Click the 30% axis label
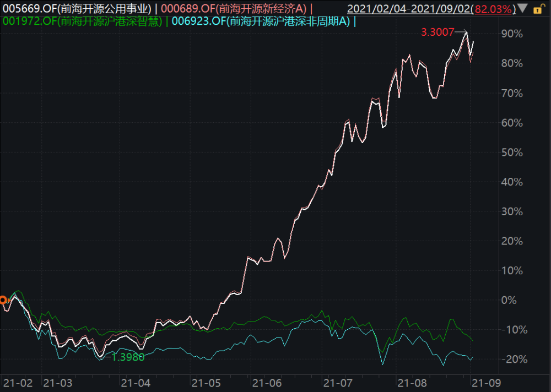 pyautogui.click(x=512, y=211)
